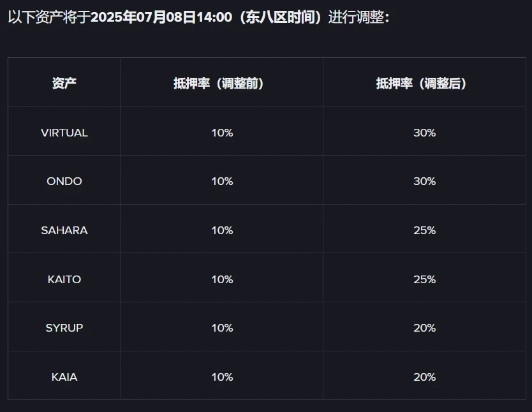Select the SAHARA asset cell
532x412 pixels.
tap(64, 230)
